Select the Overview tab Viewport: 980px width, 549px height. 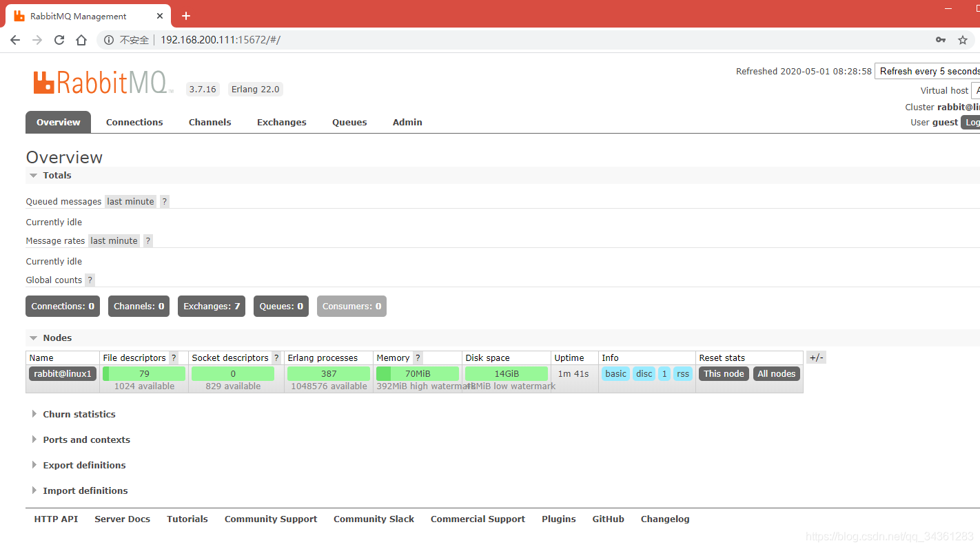click(59, 123)
